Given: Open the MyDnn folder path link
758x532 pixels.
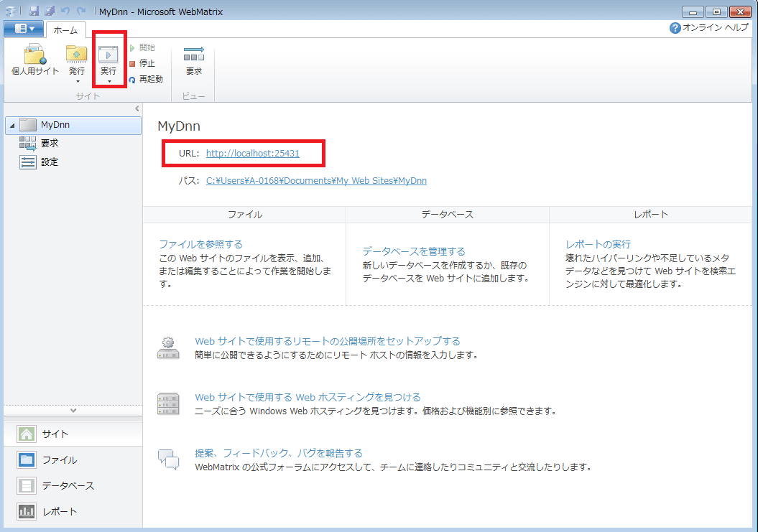Looking at the screenshot, I should (x=316, y=181).
